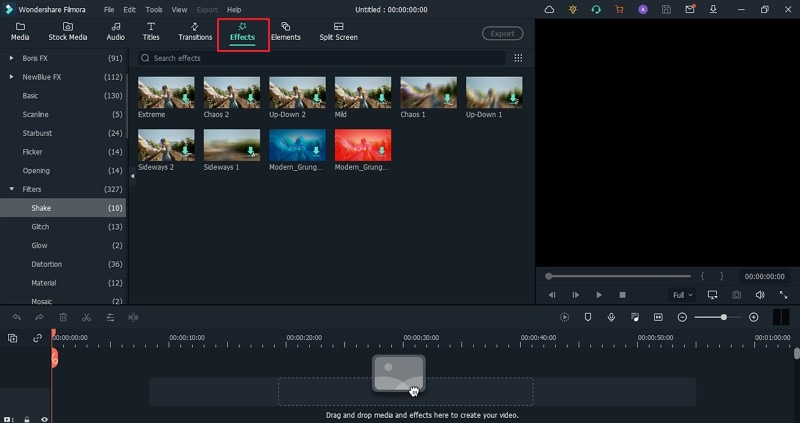Viewport: 800px width, 423px height.
Task: Zoom out the timeline minus icon
Action: coord(682,317)
